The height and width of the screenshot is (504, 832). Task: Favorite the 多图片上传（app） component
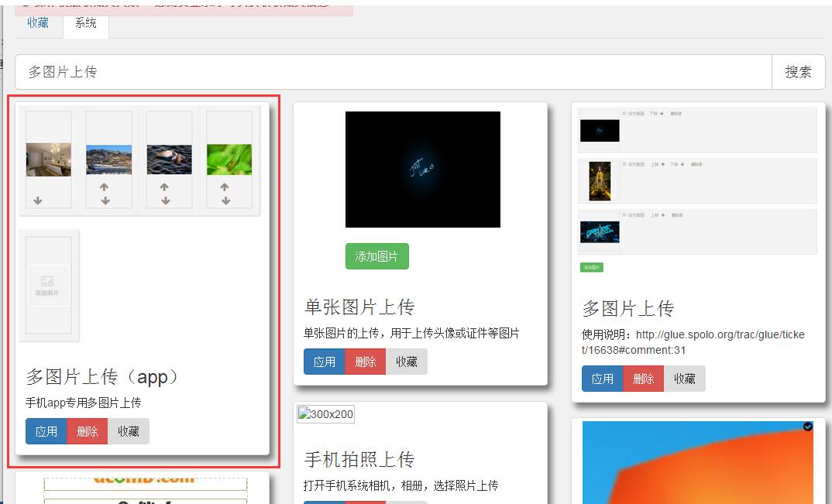129,431
